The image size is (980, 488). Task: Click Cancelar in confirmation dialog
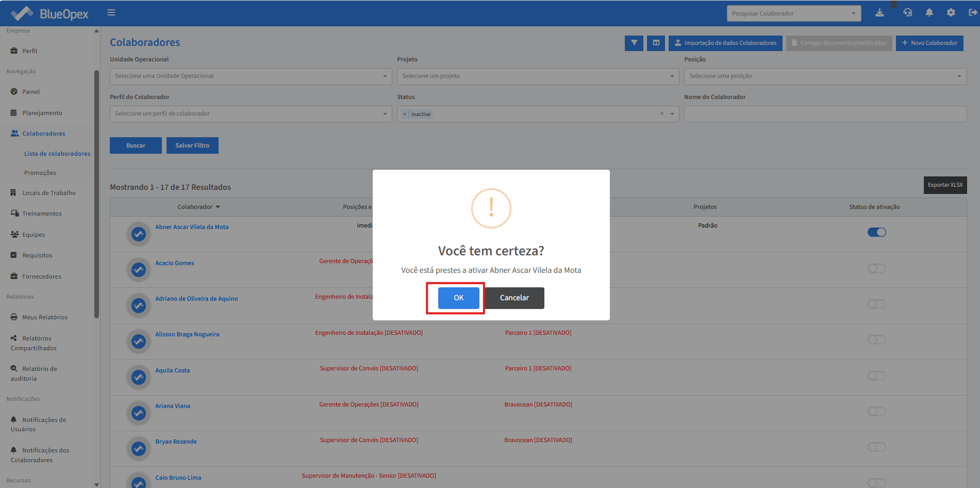(514, 298)
